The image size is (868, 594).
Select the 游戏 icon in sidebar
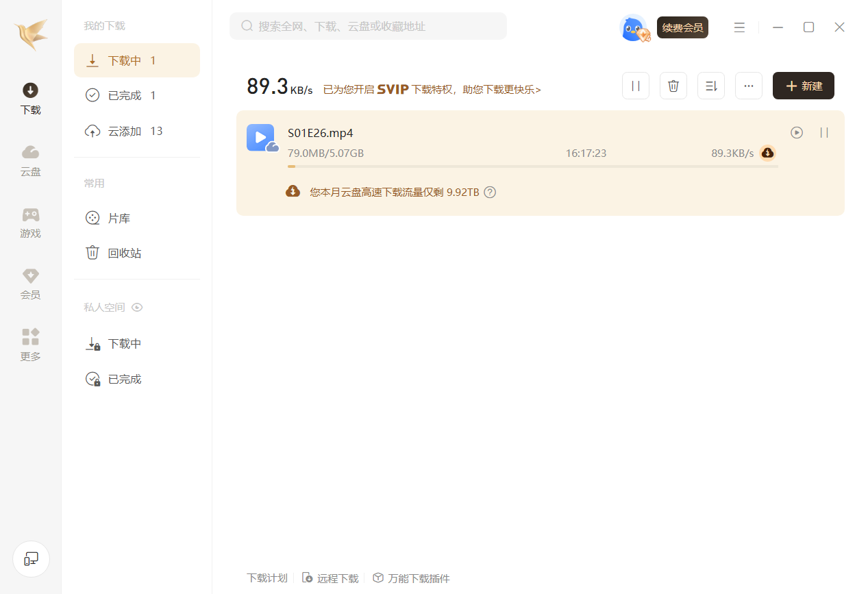(30, 223)
